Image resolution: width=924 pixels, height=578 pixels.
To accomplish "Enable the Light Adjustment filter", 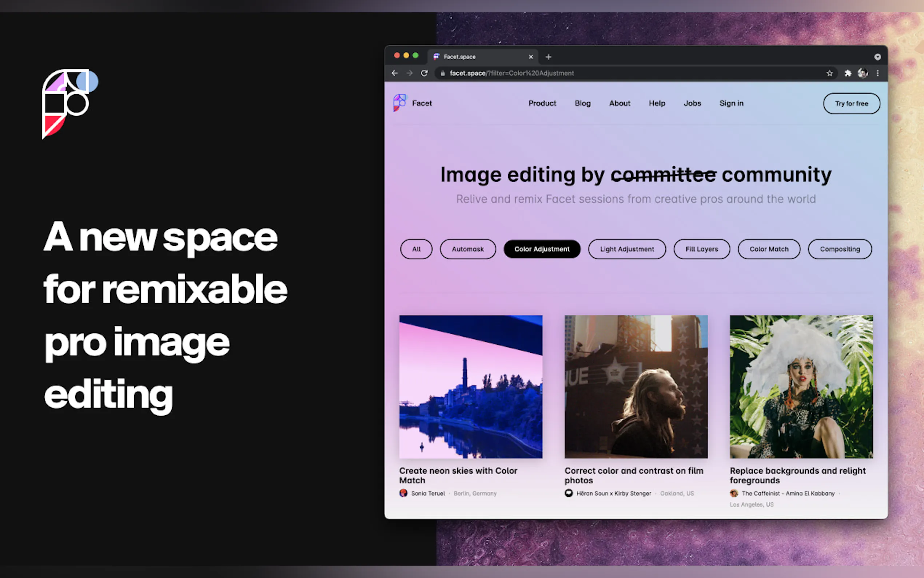I will (x=626, y=249).
